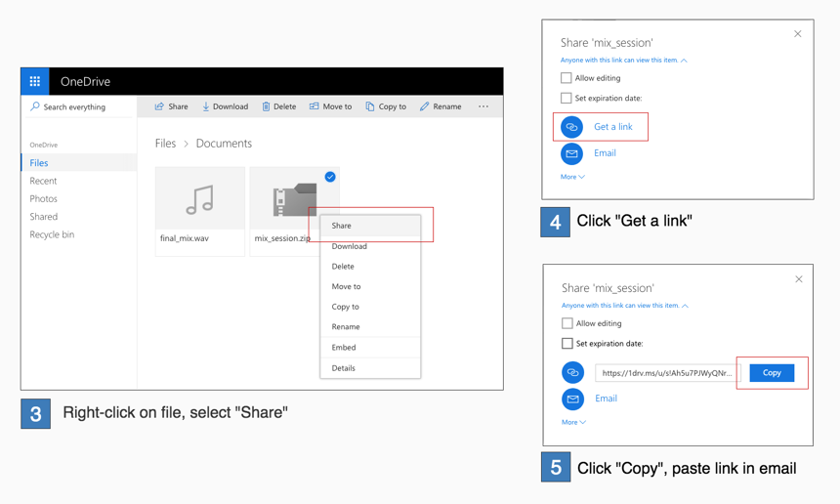Viewport: 840px width, 504px height.
Task: Open Recycle bin in the sidebar
Action: 52,234
